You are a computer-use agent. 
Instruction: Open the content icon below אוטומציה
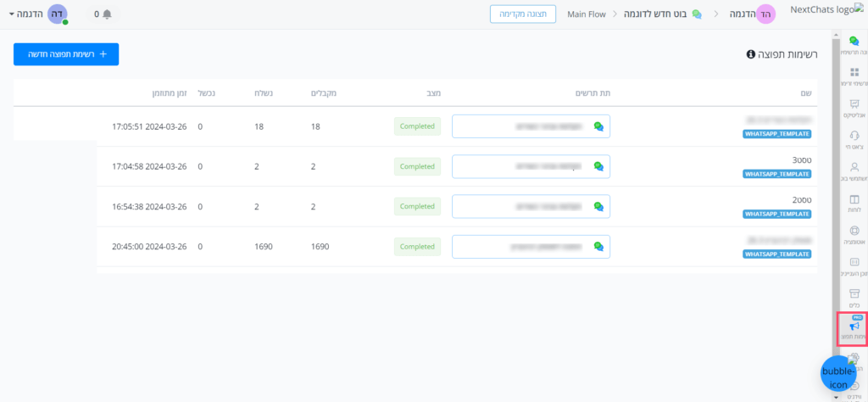coord(854,261)
